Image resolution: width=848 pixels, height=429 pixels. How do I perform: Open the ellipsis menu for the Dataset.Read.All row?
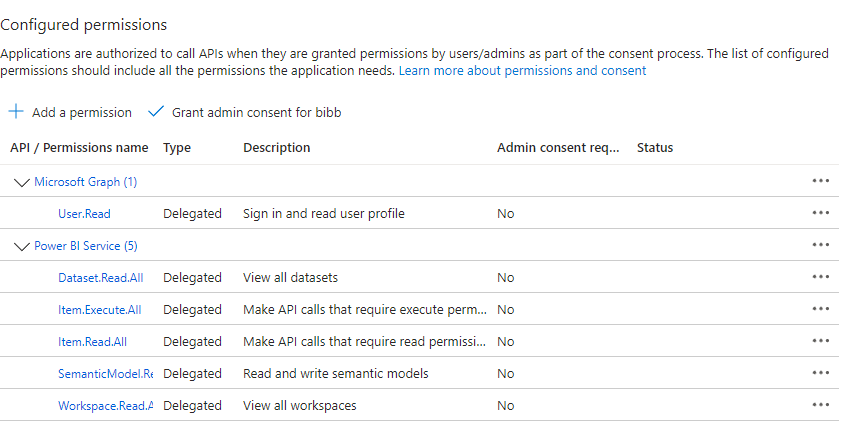[x=820, y=277]
